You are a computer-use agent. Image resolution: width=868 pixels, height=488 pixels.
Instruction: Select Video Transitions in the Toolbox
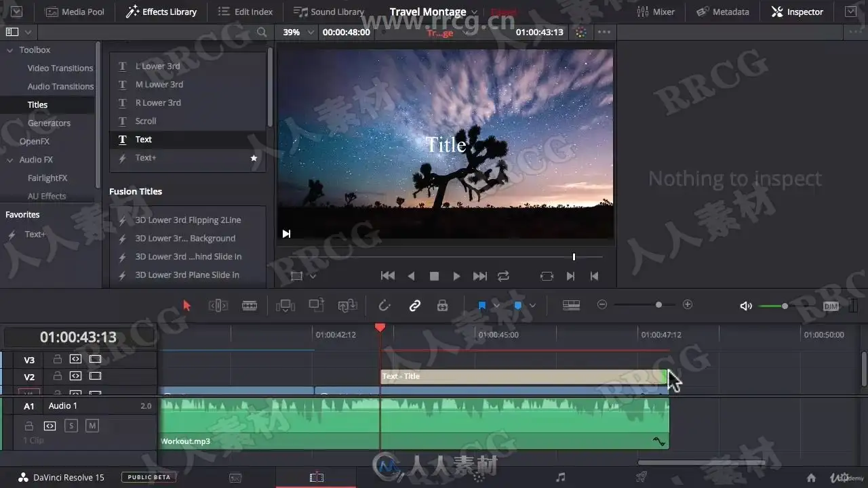60,68
